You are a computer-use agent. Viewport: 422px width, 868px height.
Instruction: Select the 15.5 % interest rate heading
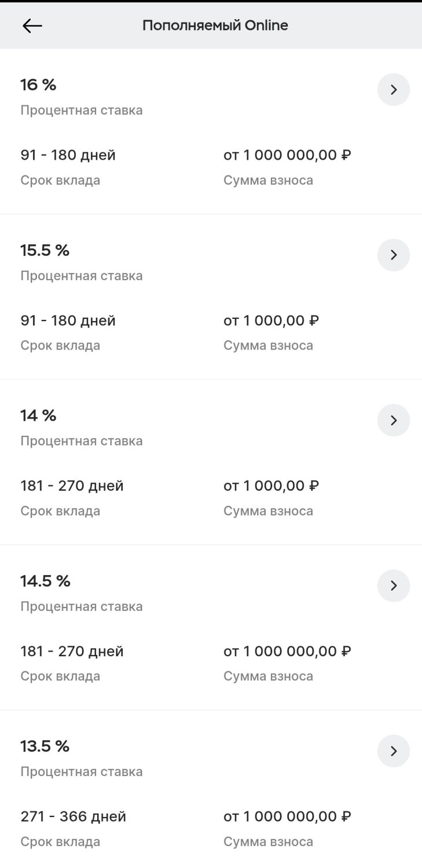(x=45, y=251)
